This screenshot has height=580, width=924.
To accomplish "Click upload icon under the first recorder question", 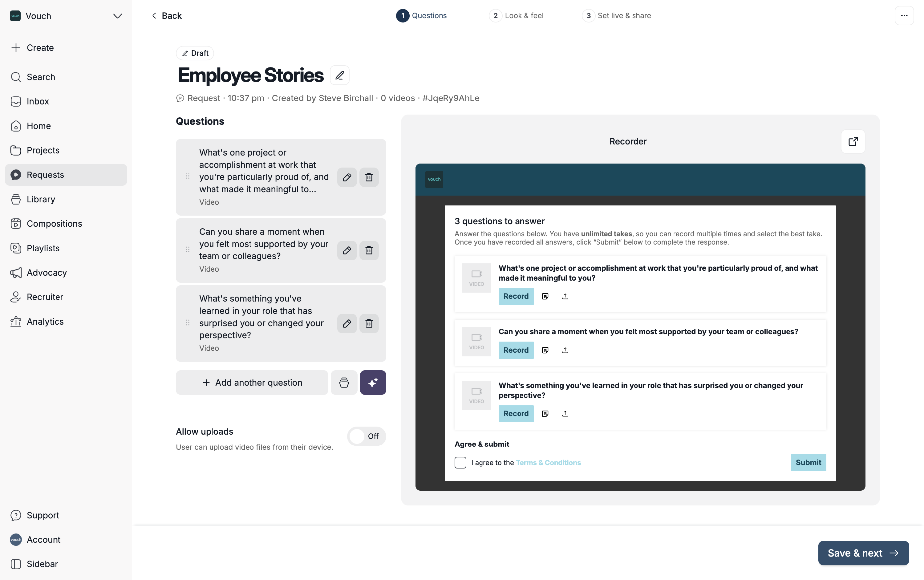I will (565, 297).
